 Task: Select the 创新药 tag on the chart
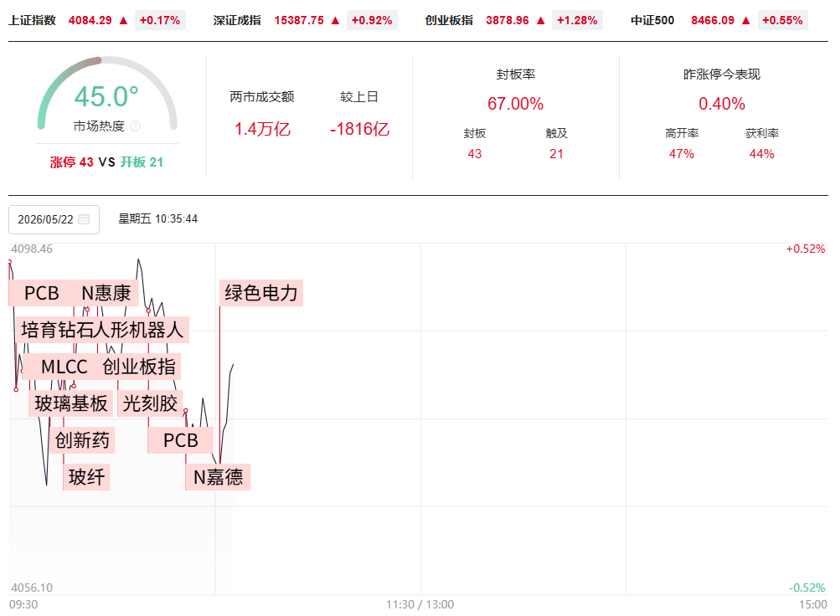coord(82,440)
